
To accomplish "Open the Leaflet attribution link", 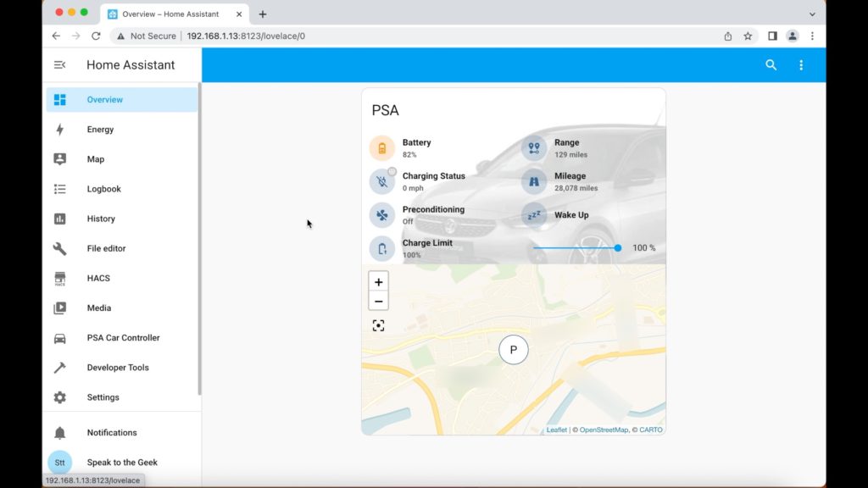I will [557, 430].
